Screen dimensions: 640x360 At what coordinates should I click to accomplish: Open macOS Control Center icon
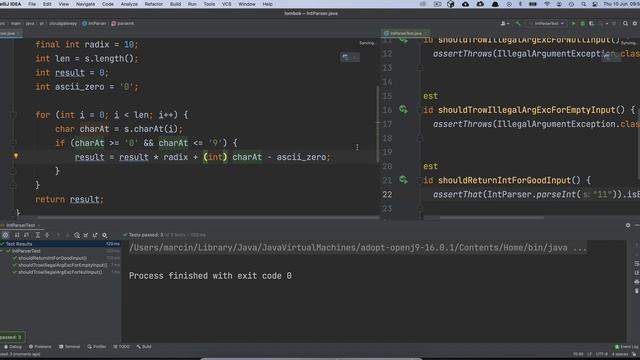pos(595,4)
